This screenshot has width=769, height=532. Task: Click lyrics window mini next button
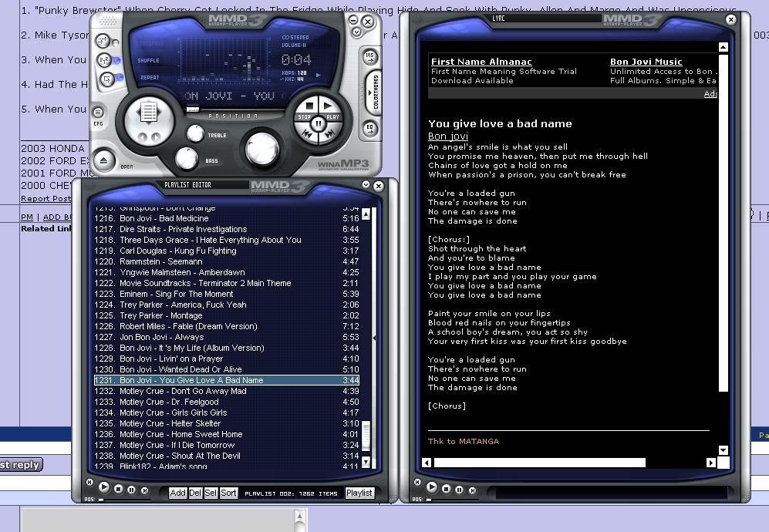tap(472, 490)
